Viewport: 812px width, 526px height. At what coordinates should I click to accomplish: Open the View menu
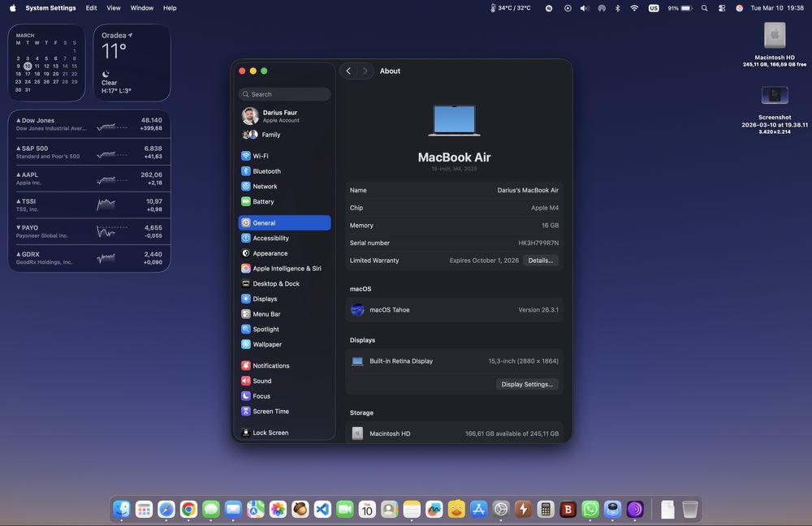click(114, 8)
